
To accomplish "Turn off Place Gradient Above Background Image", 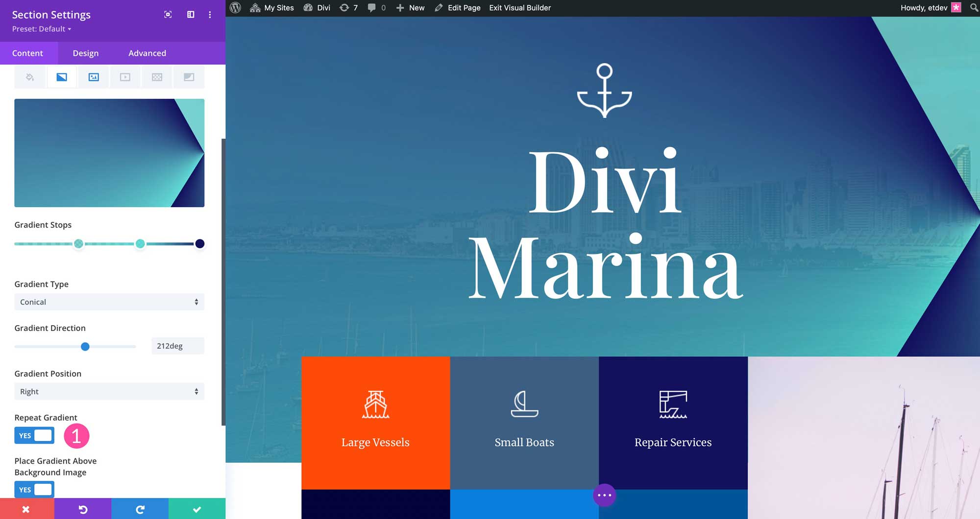I will tap(34, 489).
